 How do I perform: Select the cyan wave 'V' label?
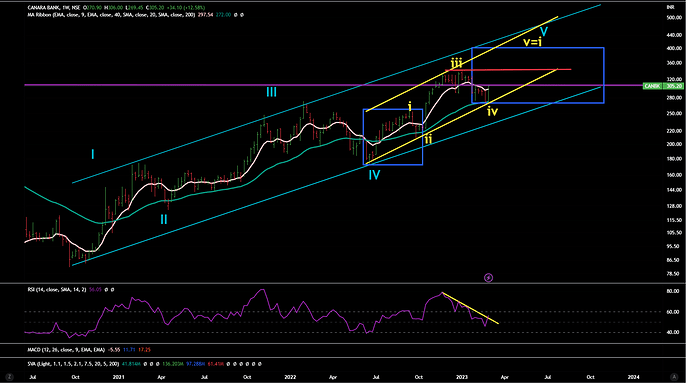[x=544, y=32]
